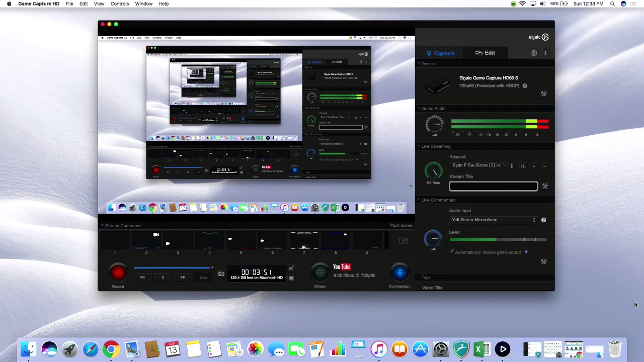Open streaming account mixer settings icon
Screen dimensions: 644x362
coord(523,166)
